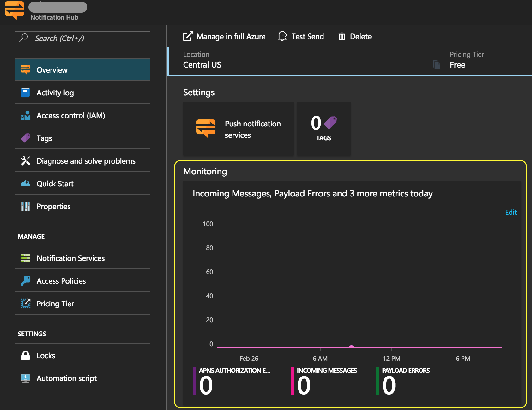Viewport: 532px width, 410px height.
Task: Click the Automation script download icon
Action: coord(26,378)
